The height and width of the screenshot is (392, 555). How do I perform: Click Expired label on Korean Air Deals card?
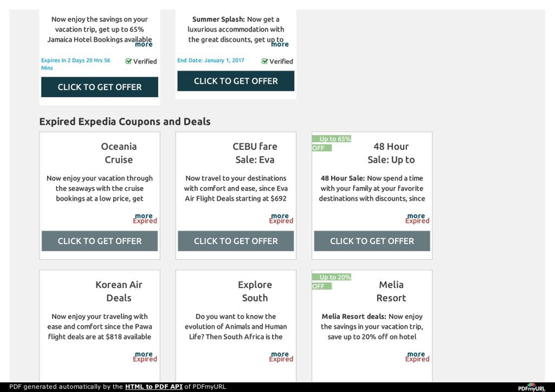145,359
